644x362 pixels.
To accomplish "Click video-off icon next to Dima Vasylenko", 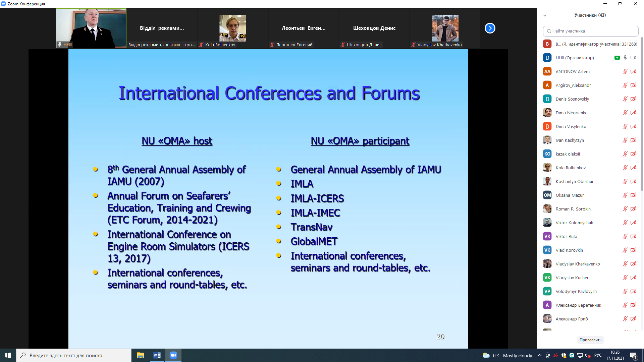I will click(633, 126).
